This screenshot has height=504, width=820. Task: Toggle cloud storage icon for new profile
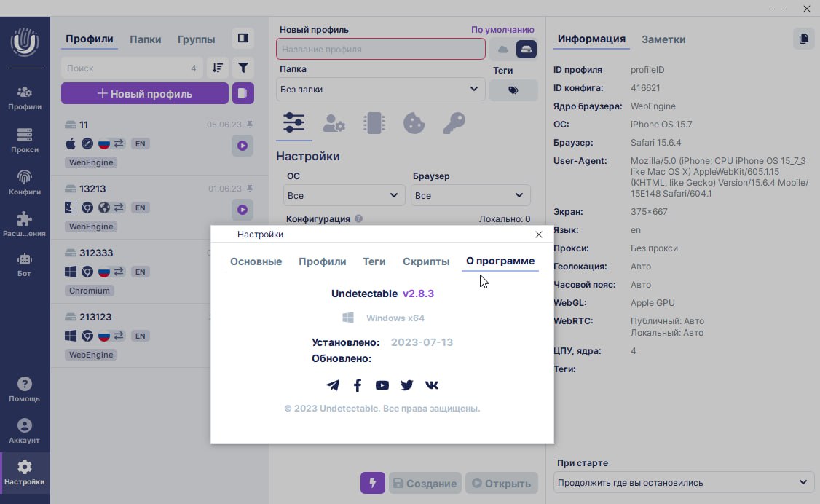tap(502, 49)
